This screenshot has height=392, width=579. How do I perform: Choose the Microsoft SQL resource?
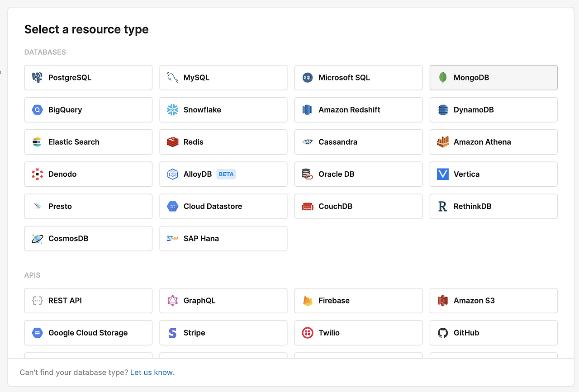pyautogui.click(x=358, y=78)
